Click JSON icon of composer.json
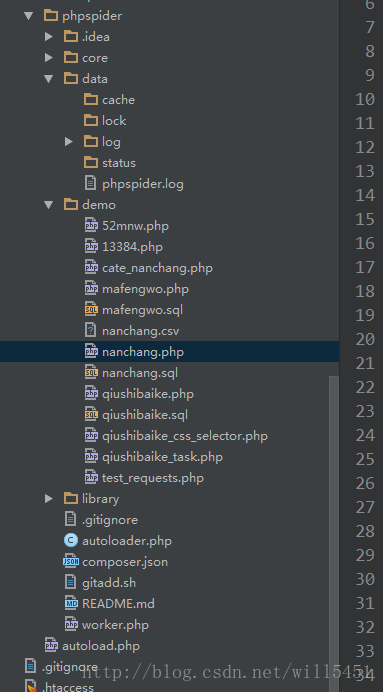Image resolution: width=383 pixels, height=692 pixels. pyautogui.click(x=71, y=562)
